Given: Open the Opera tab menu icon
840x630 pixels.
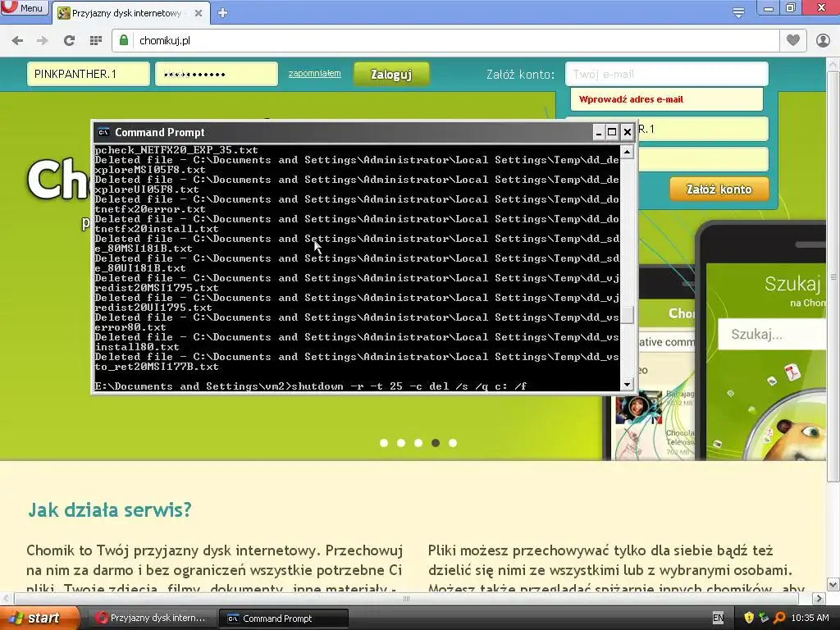Looking at the screenshot, I should (x=738, y=13).
